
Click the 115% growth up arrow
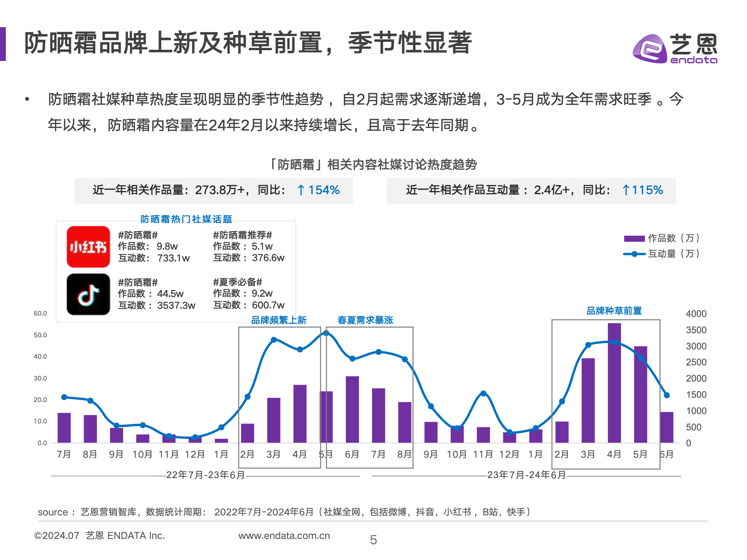(x=626, y=190)
